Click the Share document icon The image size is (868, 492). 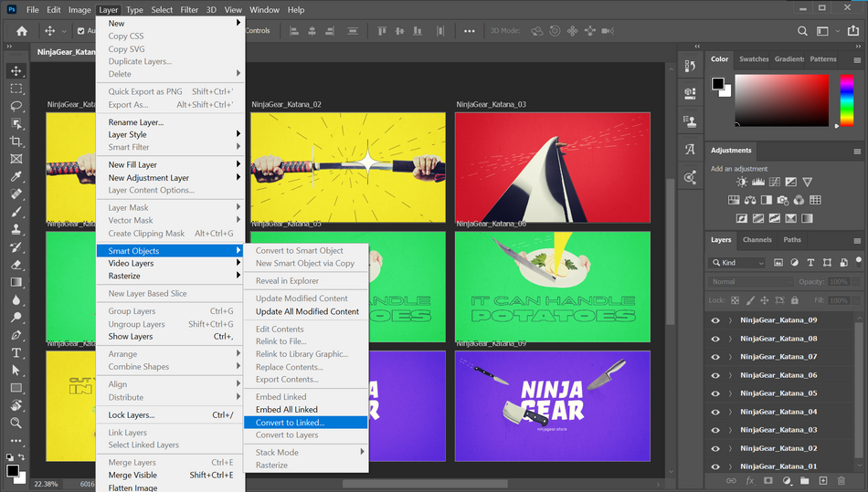[853, 31]
